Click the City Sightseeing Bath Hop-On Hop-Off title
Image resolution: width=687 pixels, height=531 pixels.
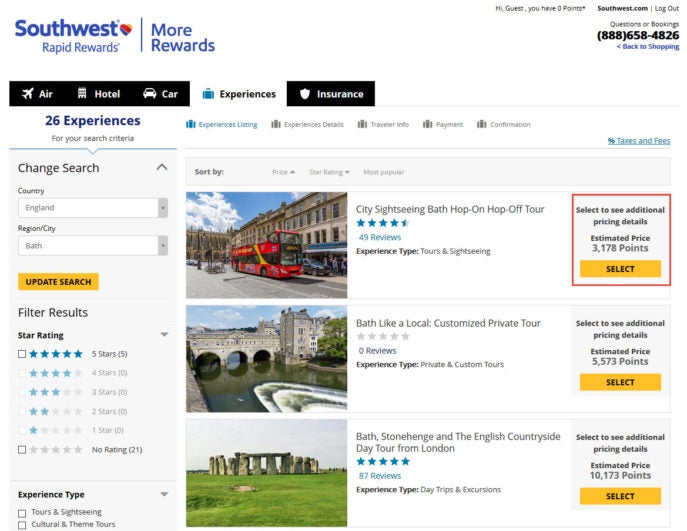tap(450, 209)
